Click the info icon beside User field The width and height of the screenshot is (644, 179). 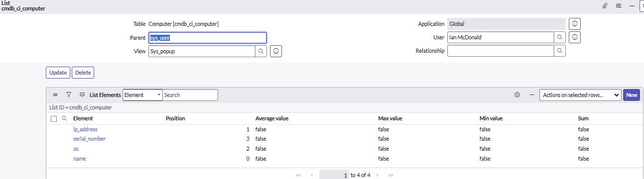575,37
